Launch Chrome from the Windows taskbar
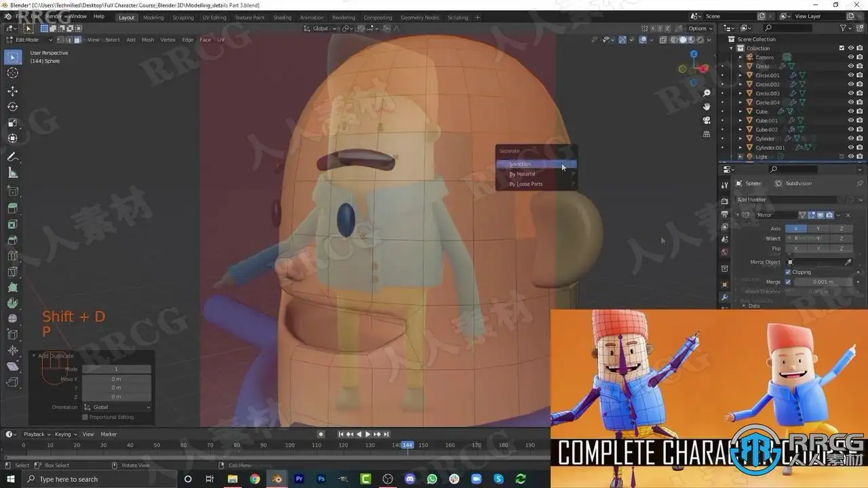Image resolution: width=868 pixels, height=488 pixels. coord(254,479)
